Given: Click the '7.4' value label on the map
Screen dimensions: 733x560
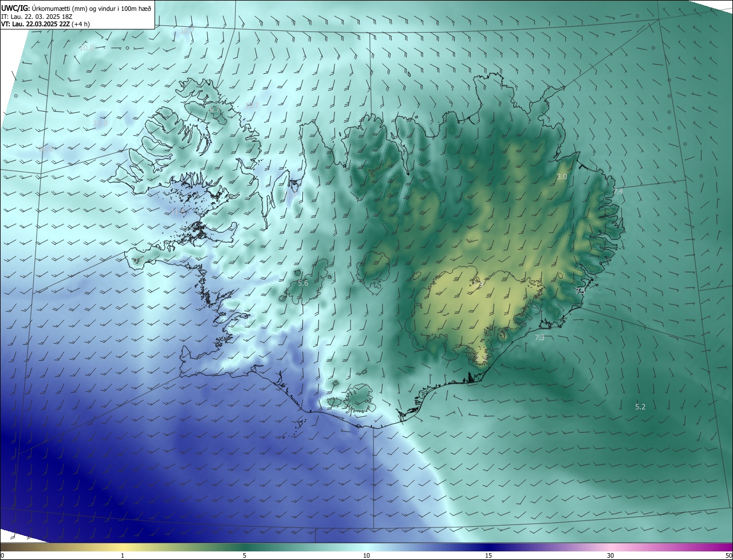Looking at the screenshot, I should (x=618, y=192).
